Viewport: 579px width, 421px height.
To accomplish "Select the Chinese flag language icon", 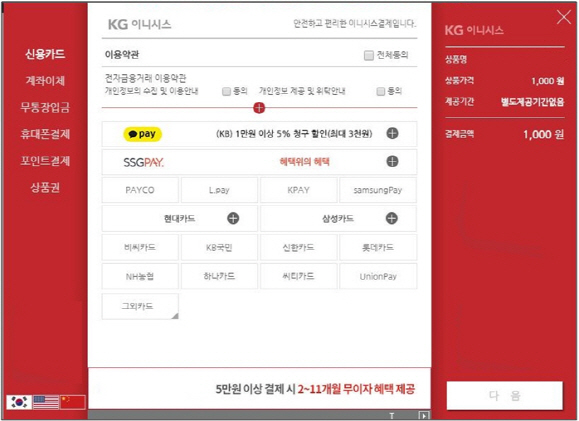I will pyautogui.click(x=73, y=402).
